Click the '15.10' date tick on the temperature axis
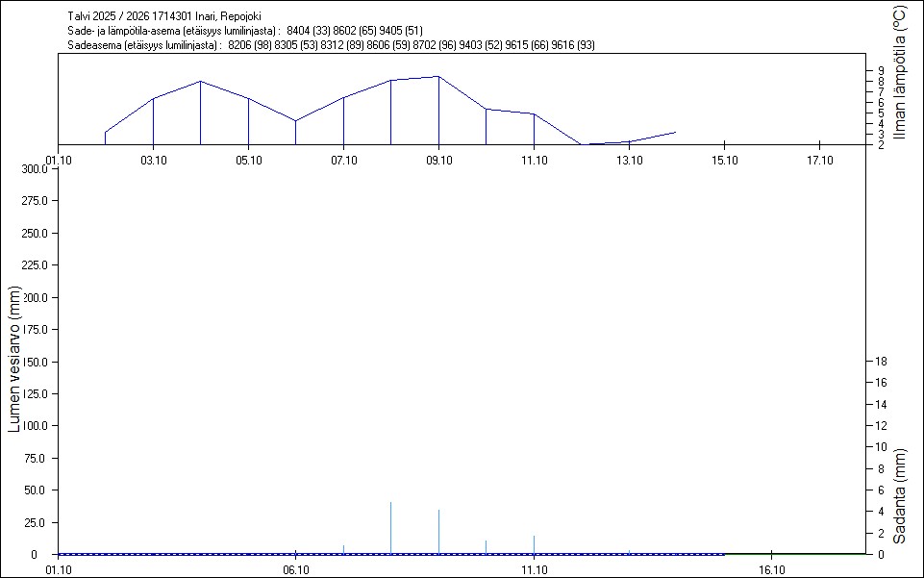 pos(723,161)
